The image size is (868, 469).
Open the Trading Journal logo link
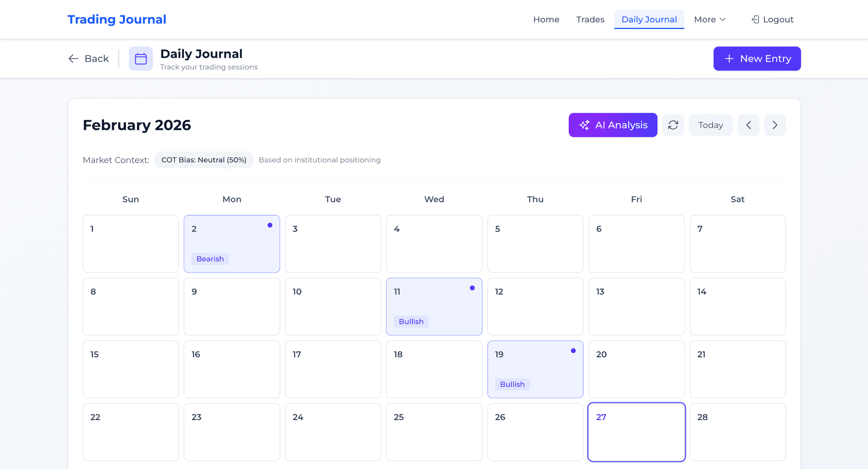tap(117, 19)
